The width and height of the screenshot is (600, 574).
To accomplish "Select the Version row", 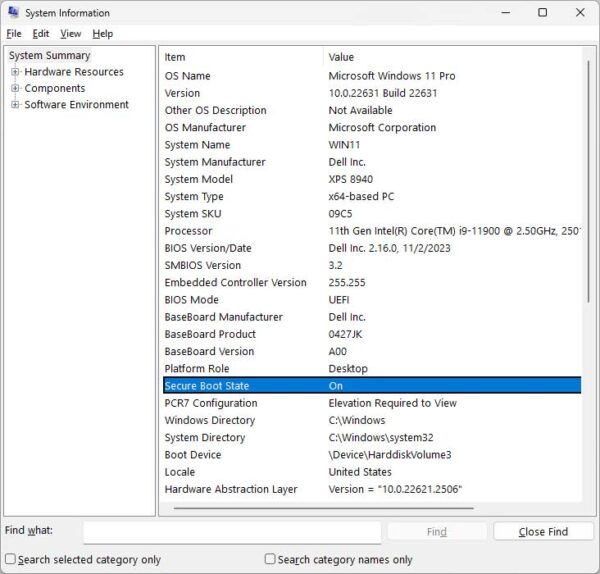I will click(x=372, y=93).
